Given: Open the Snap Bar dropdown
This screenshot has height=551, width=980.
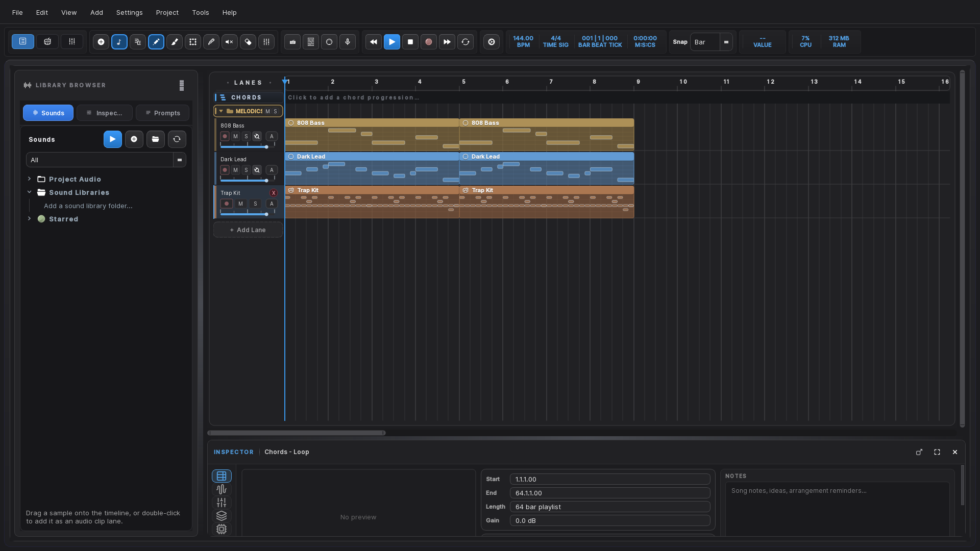Looking at the screenshot, I should [x=712, y=42].
